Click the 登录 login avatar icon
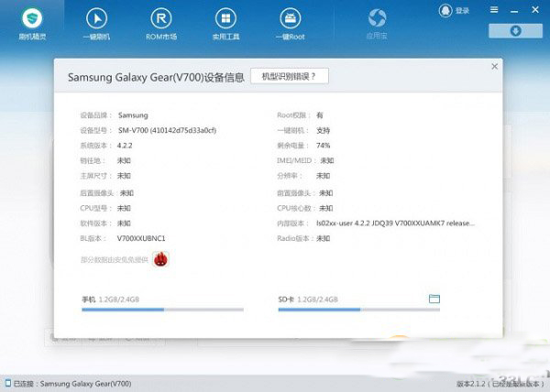The image size is (550, 392). pos(445,10)
